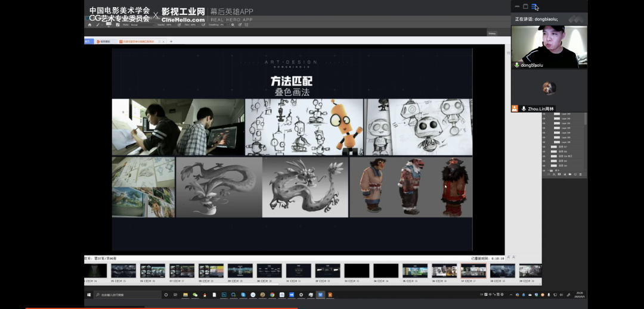Switch to the template tab in WPS
644x309 pixels.
(x=105, y=42)
